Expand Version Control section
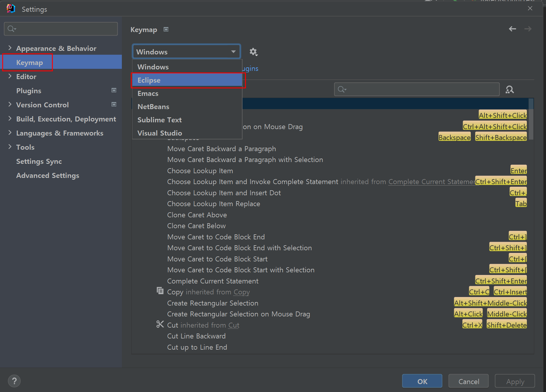This screenshot has width=546, height=392. pos(10,104)
